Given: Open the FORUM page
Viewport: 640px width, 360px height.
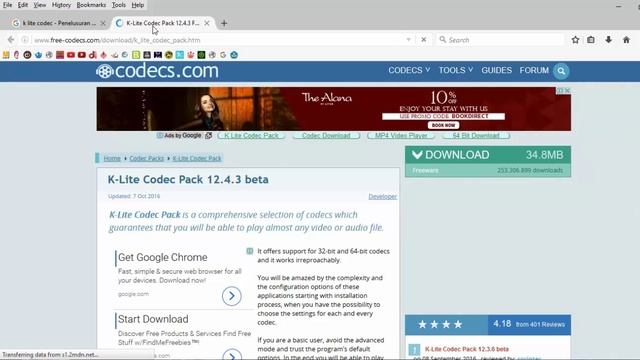Looking at the screenshot, I should click(534, 70).
